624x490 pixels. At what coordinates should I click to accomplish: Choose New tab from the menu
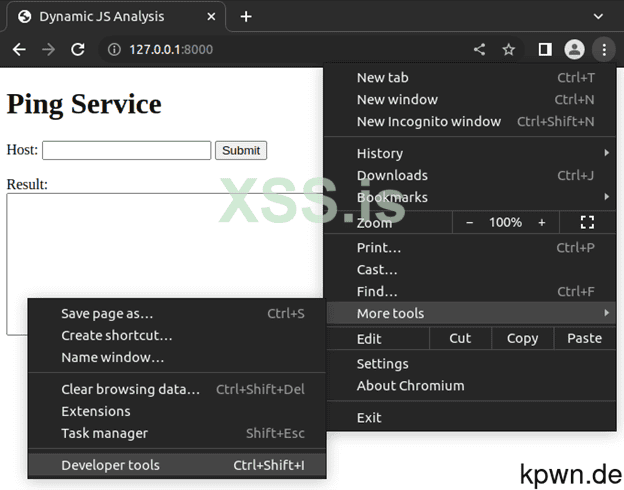(x=470, y=78)
